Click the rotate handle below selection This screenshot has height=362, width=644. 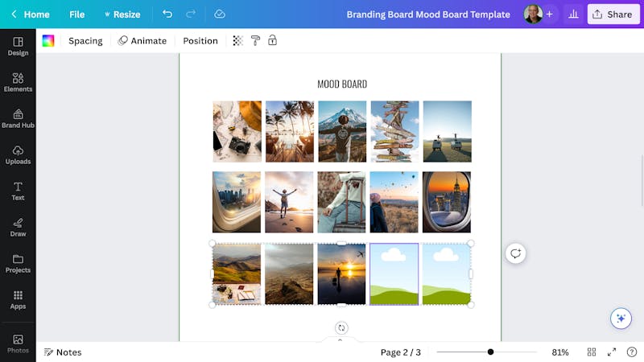click(x=341, y=328)
